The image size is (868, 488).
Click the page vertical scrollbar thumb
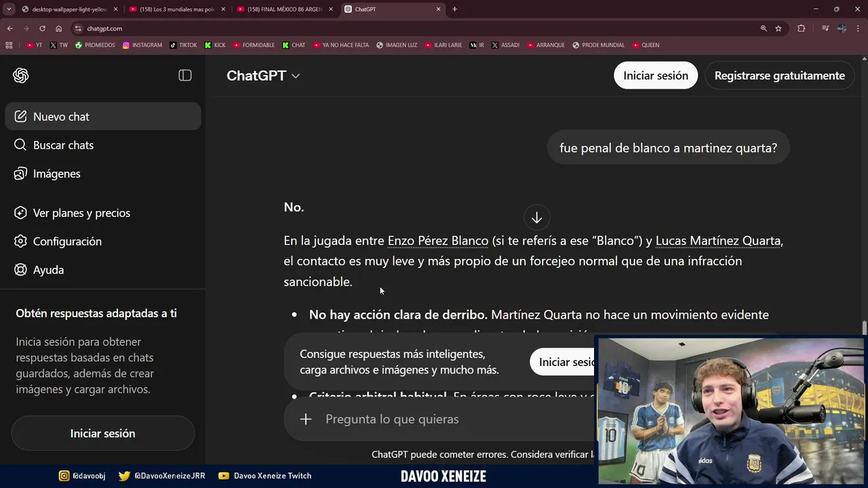click(864, 327)
